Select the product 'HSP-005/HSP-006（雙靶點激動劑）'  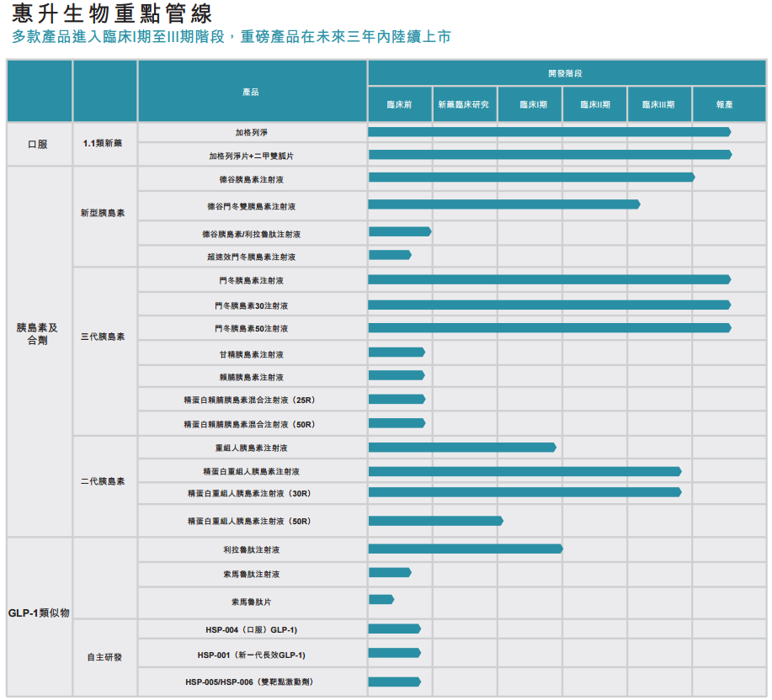pyautogui.click(x=250, y=681)
